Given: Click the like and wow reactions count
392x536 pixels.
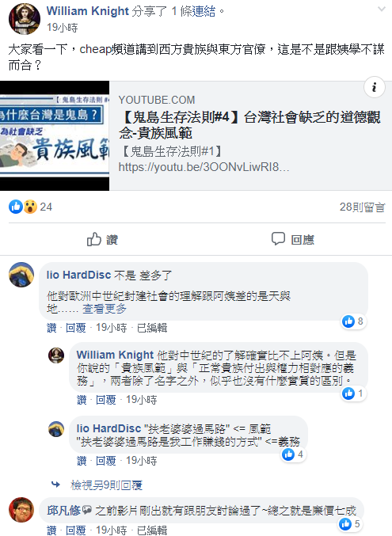Looking at the screenshot, I should click(30, 207).
